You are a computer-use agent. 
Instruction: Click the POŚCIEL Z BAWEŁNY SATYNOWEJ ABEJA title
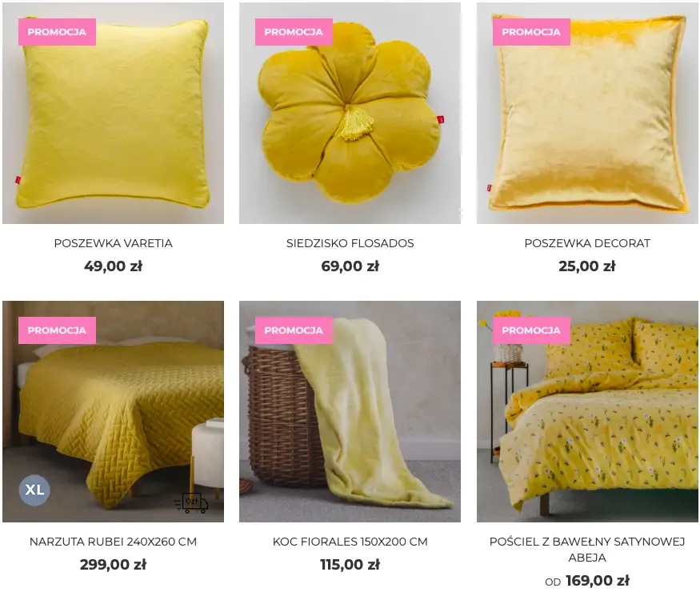(587, 550)
